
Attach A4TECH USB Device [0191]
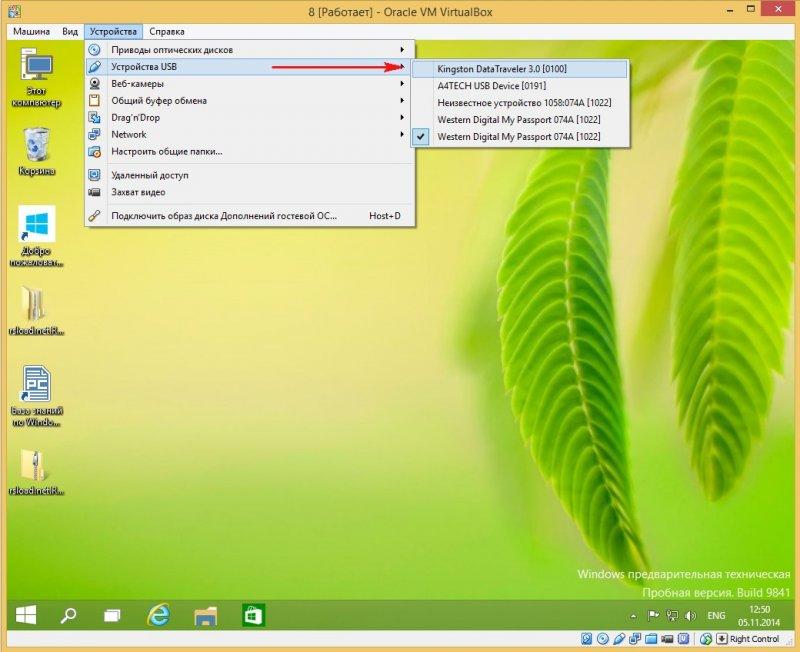pyautogui.click(x=520, y=86)
